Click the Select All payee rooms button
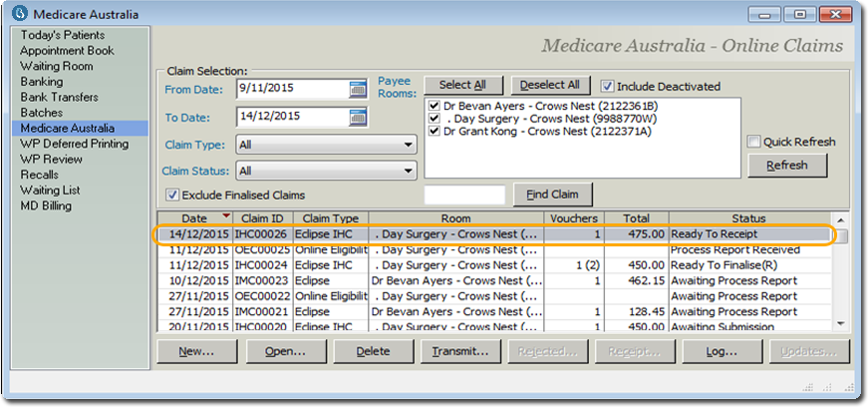868x407 pixels. point(462,86)
